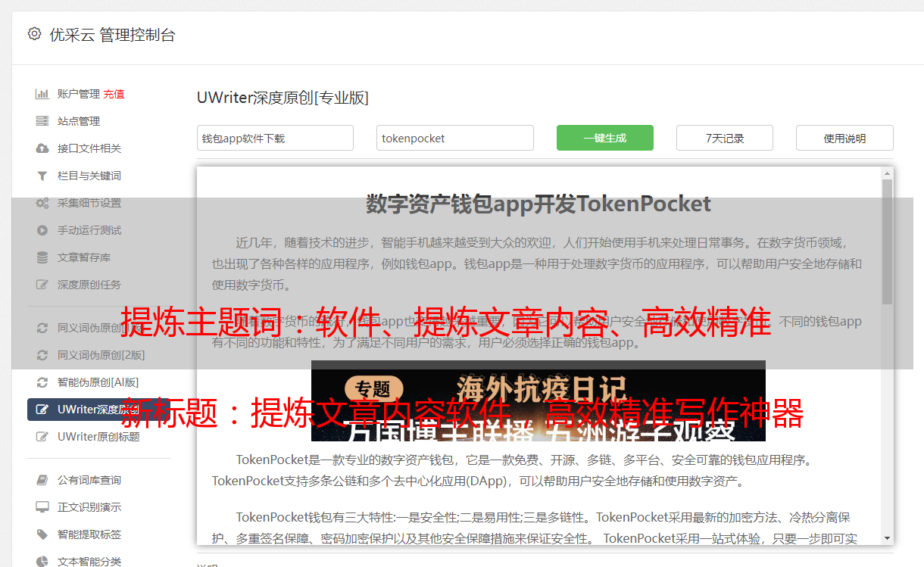924x567 pixels.
Task: Click the bar chart icon for 账户管理
Action: pos(42,94)
